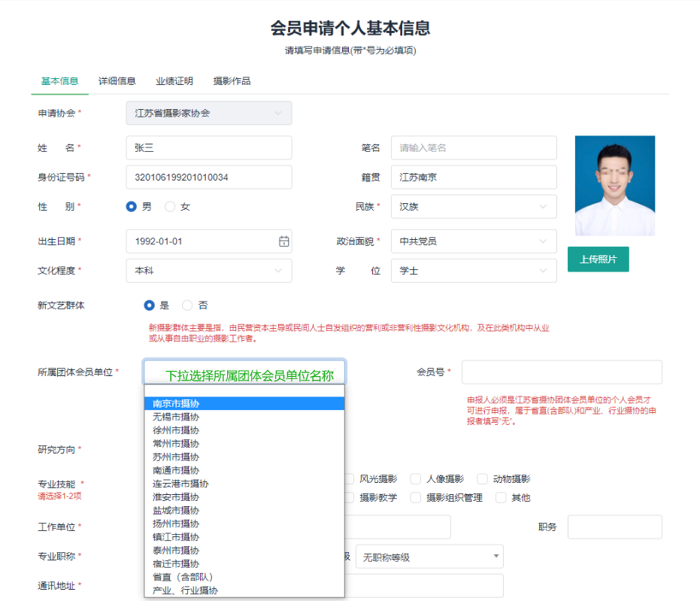This screenshot has width=700, height=601.
Task: Check the 其他 skill checkbox
Action: tap(501, 497)
